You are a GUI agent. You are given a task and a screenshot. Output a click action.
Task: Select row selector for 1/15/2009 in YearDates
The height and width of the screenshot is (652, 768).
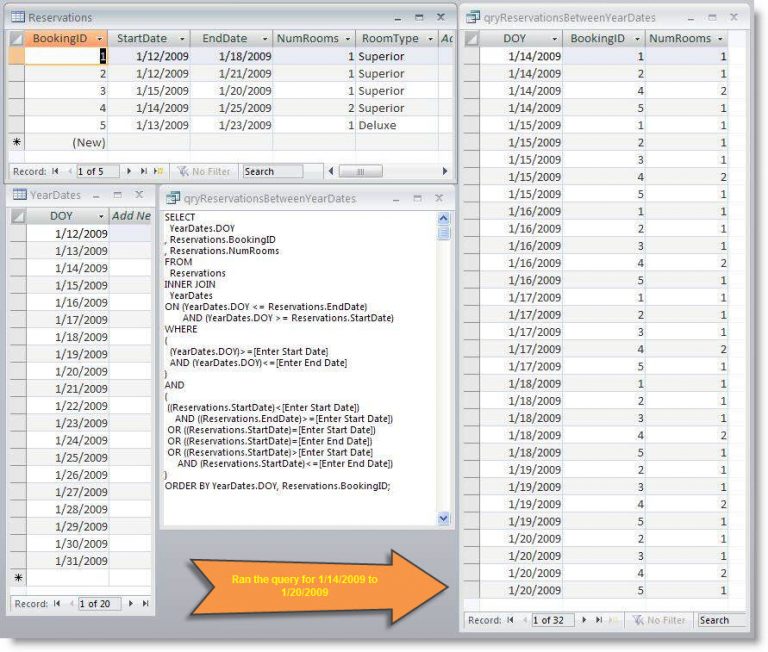pyautogui.click(x=17, y=285)
